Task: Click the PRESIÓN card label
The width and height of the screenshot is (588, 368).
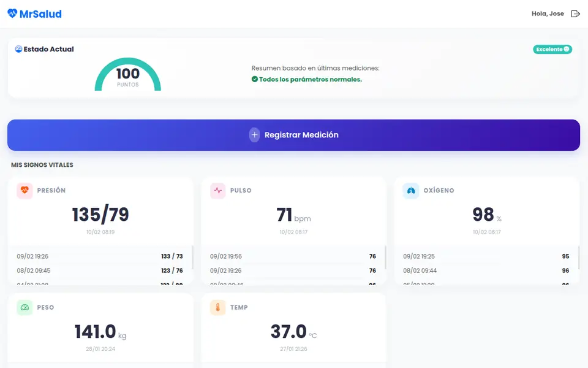Action: point(51,190)
